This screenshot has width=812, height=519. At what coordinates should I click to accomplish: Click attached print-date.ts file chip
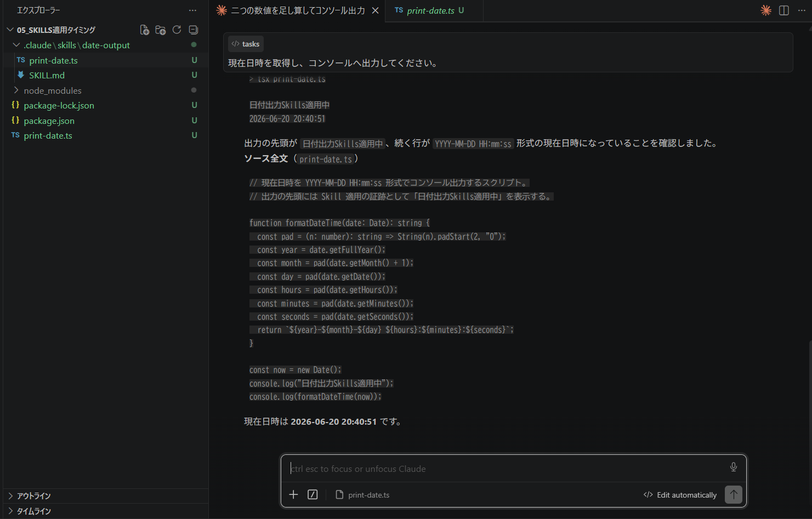(362, 495)
